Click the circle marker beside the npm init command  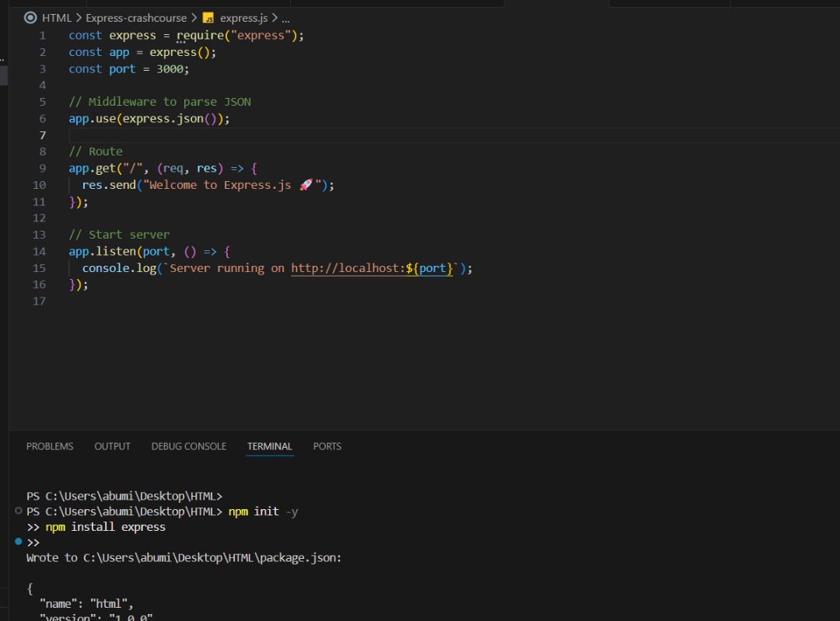tap(18, 511)
